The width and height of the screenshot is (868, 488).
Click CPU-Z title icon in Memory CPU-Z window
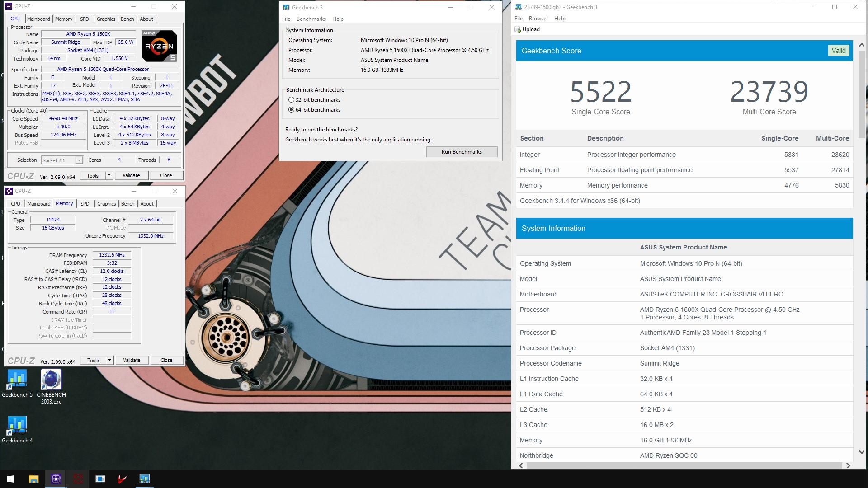pos(9,191)
